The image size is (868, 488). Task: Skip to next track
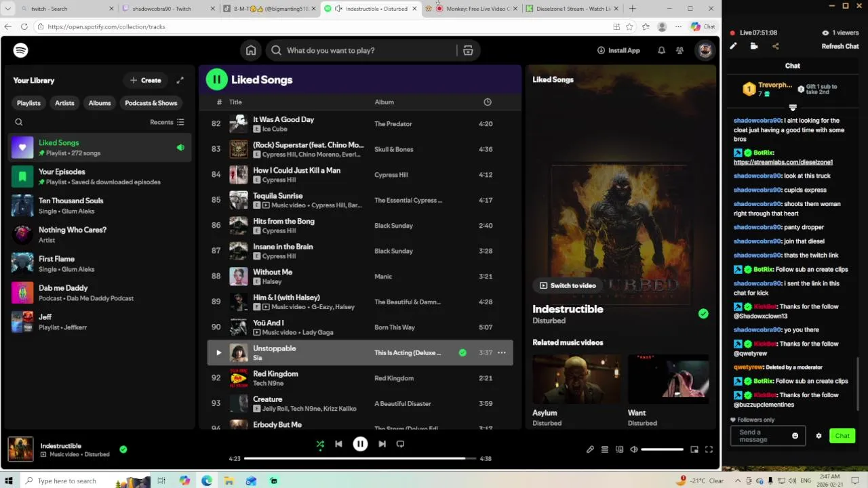tap(382, 444)
